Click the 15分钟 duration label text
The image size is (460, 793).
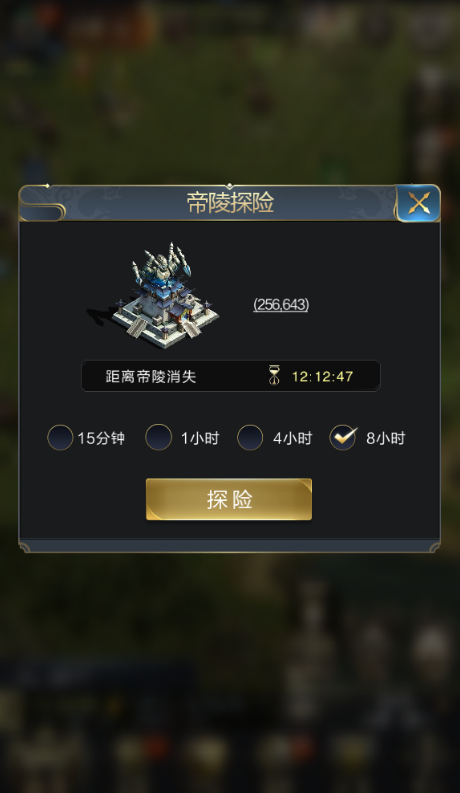101,438
